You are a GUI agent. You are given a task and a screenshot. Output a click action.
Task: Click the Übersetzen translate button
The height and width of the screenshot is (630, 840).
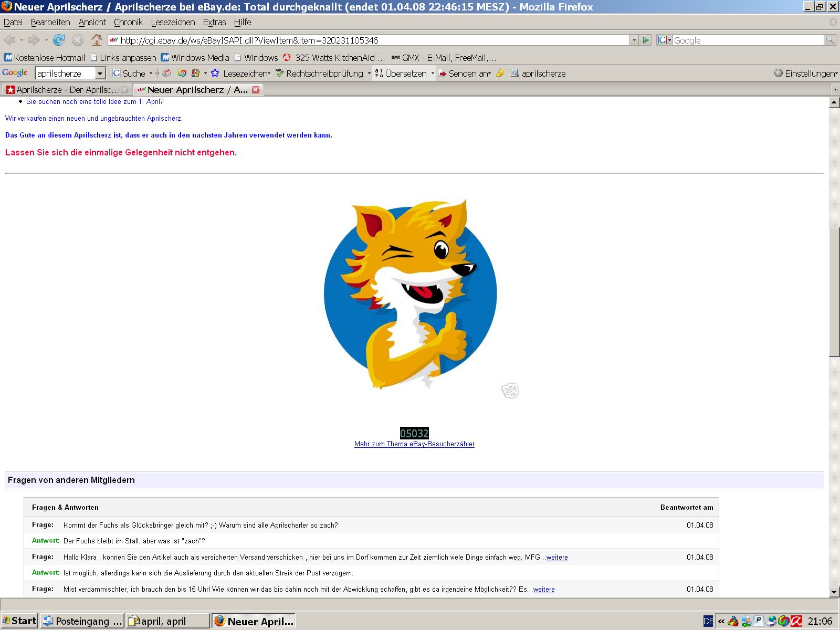401,73
